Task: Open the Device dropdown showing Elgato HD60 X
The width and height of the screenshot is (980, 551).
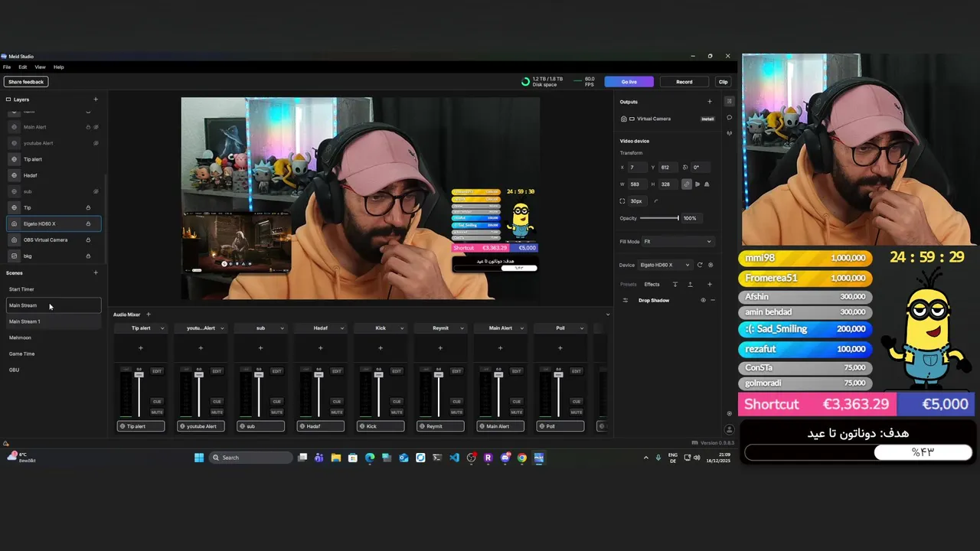Action: click(665, 265)
